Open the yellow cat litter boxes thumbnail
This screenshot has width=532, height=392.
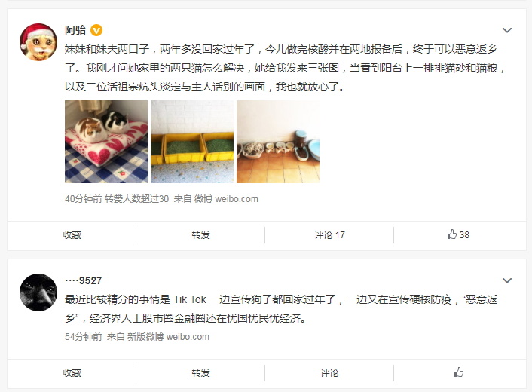coord(192,142)
